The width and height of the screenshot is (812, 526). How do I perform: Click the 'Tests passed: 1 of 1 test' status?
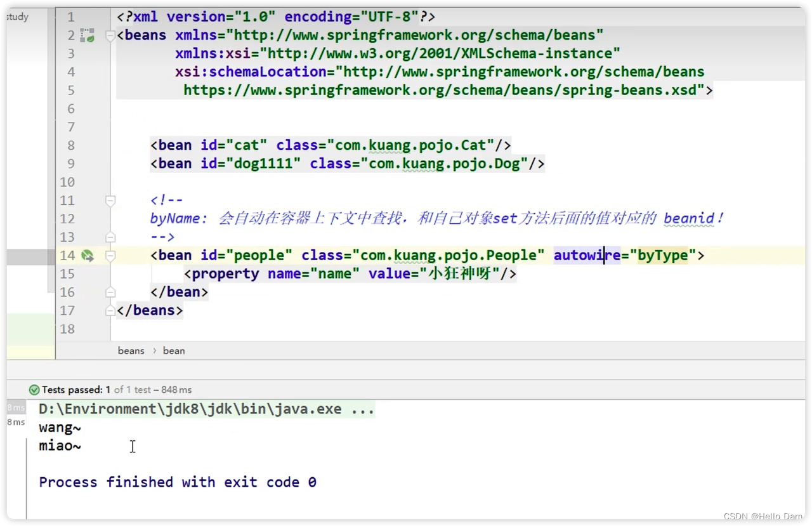click(98, 390)
